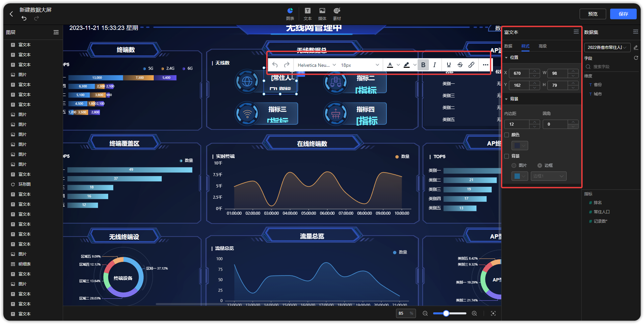Open more text options ellipsis
Image resolution: width=644 pixels, height=324 pixels.
(x=486, y=65)
